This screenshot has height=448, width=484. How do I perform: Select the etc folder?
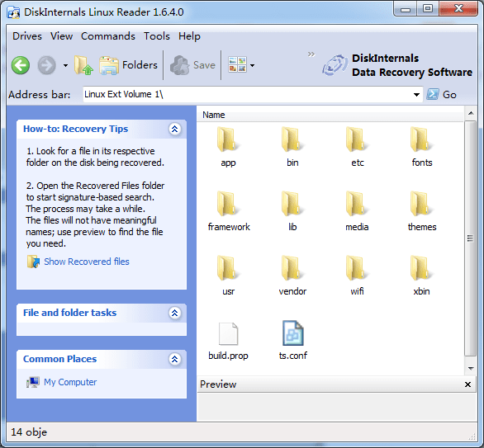point(357,147)
